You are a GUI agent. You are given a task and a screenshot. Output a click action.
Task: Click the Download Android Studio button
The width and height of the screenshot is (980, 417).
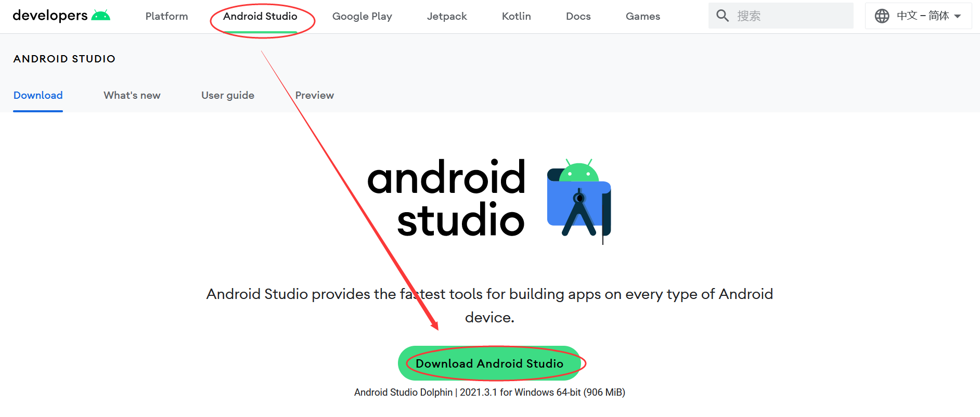pos(489,363)
